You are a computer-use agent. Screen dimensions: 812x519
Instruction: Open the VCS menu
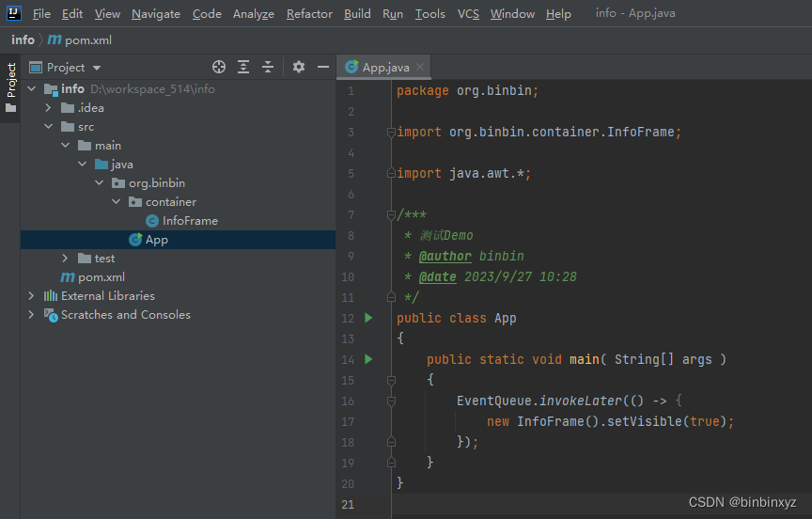(468, 14)
